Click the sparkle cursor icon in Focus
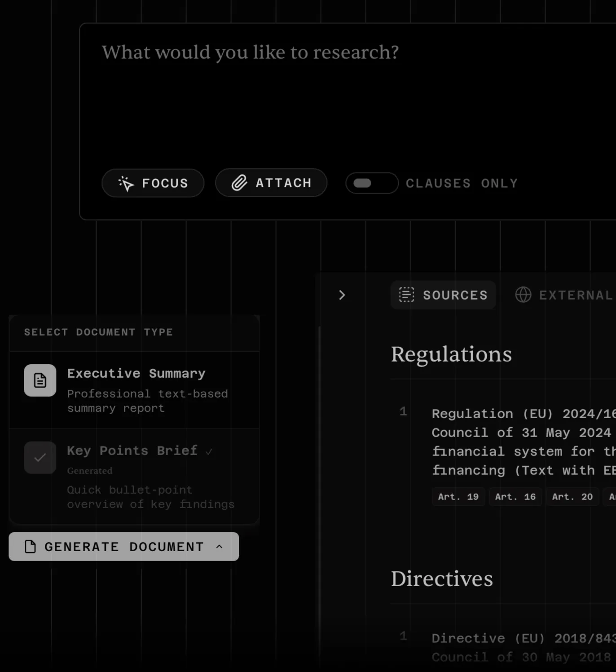616x672 pixels. click(126, 183)
